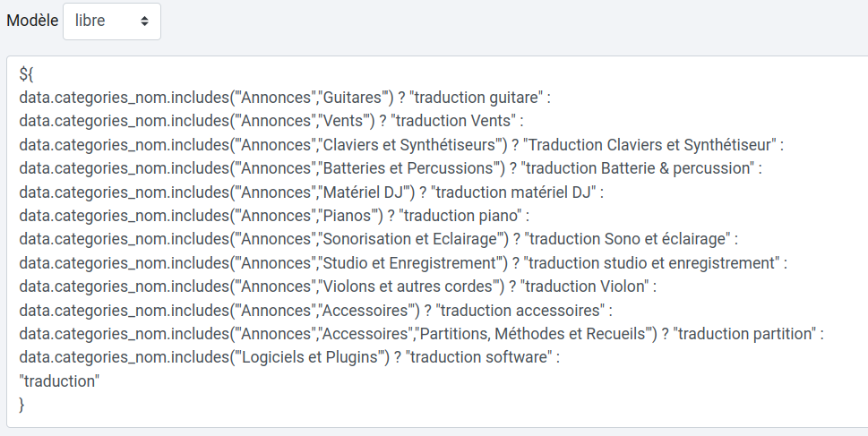Click "traduction studio et enregistrement" text

[x=653, y=262]
